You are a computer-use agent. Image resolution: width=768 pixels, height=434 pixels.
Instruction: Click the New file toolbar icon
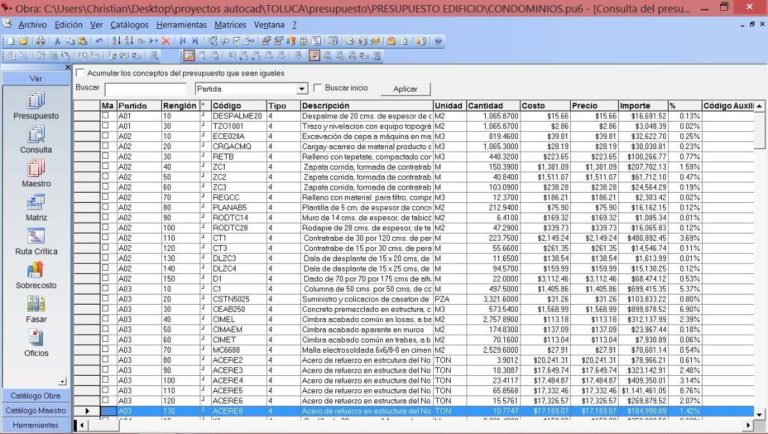(10, 41)
